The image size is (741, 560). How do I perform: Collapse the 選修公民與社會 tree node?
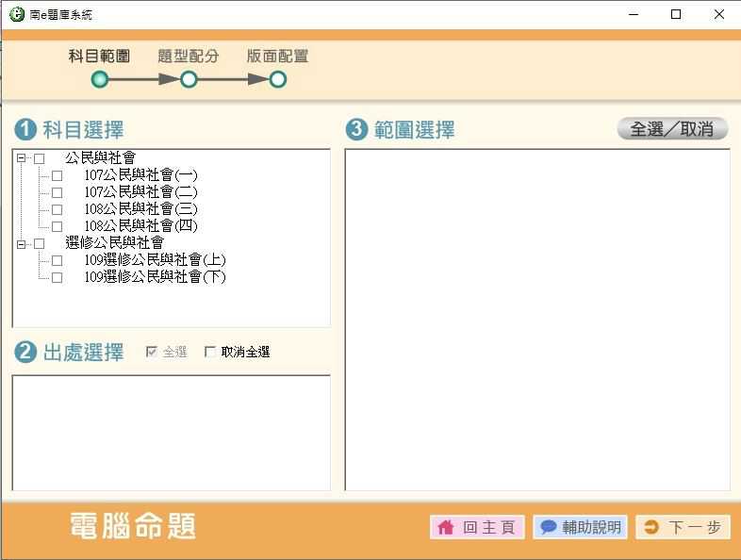click(22, 244)
